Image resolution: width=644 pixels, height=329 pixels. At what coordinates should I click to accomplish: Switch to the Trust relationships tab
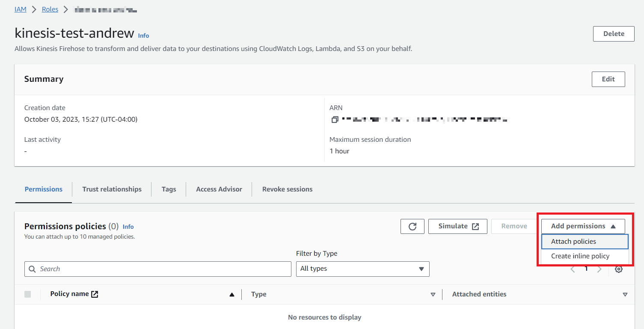pyautogui.click(x=112, y=189)
